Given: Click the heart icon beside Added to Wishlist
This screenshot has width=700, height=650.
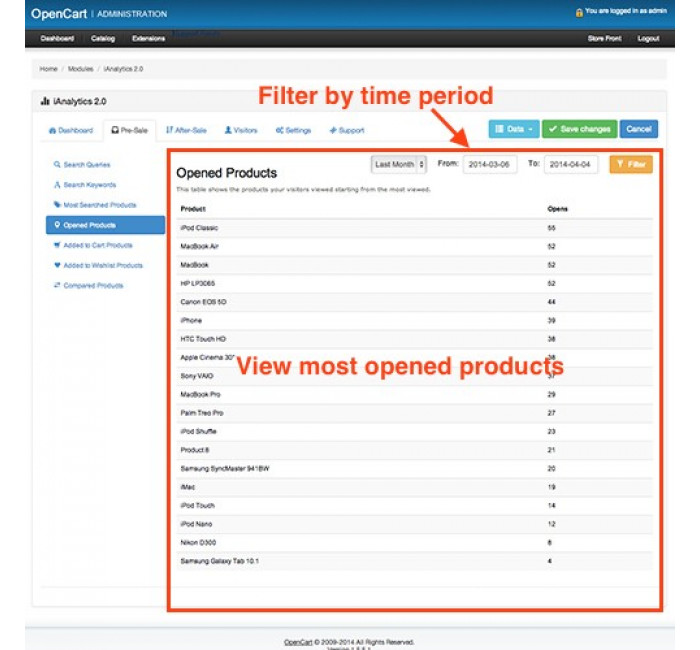Looking at the screenshot, I should (57, 265).
